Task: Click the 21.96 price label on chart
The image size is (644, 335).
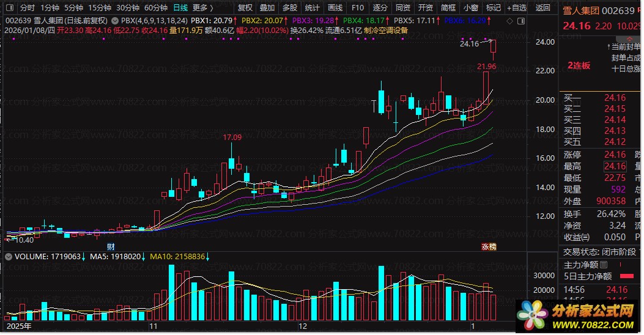Action: pos(487,66)
